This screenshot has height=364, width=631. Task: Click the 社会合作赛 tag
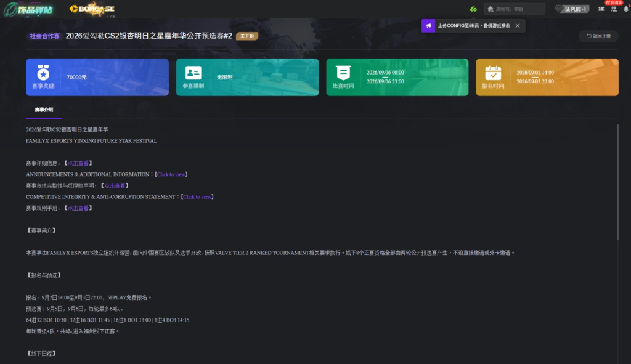pyautogui.click(x=44, y=36)
